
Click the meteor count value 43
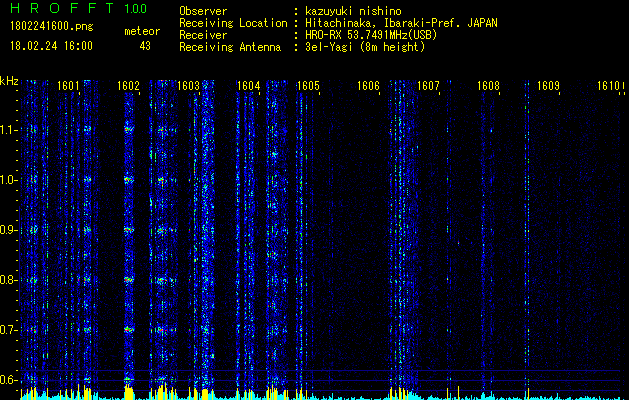[145, 46]
